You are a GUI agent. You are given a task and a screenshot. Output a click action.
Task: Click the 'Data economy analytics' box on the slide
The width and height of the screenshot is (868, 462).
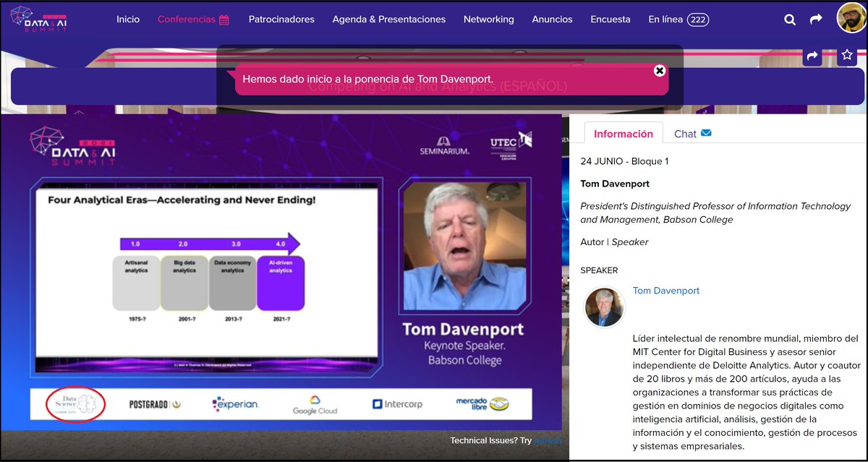coord(232,283)
